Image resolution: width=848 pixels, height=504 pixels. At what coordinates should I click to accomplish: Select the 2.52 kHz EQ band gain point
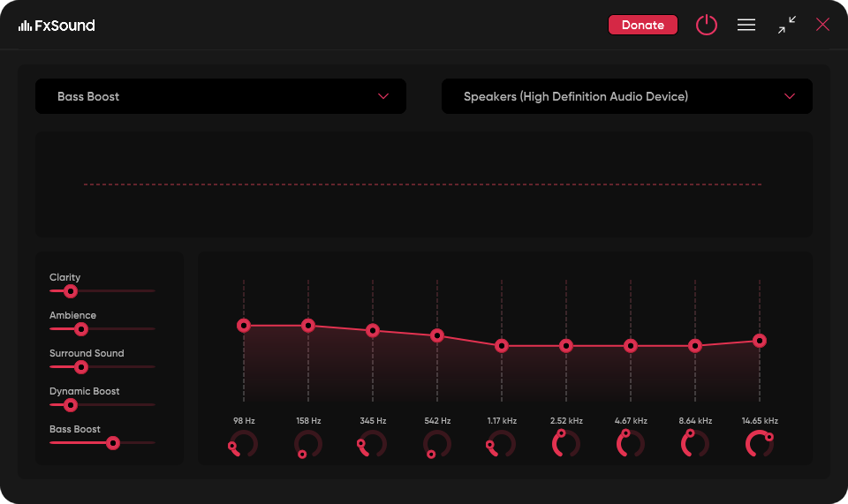click(566, 346)
